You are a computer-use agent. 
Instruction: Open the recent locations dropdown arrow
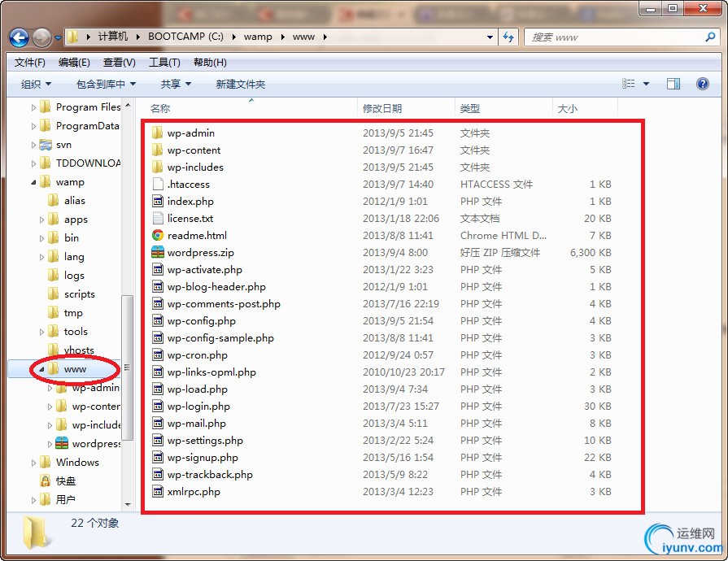58,38
